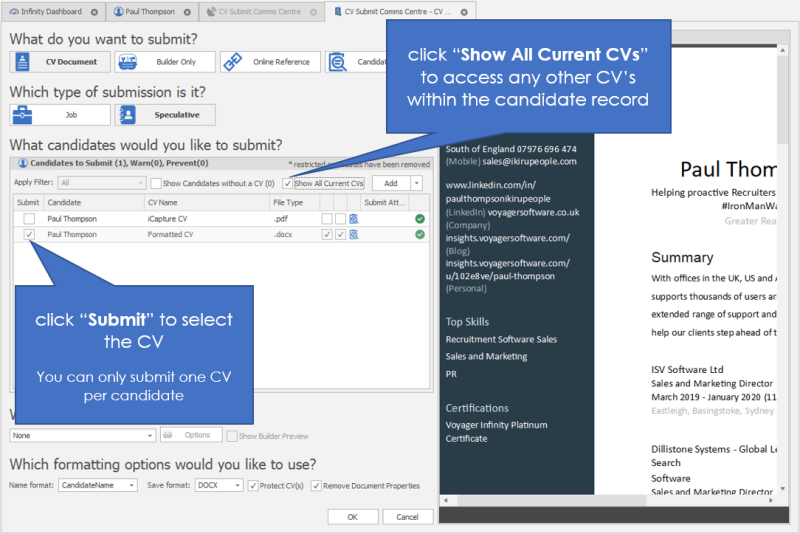Select the Online Reference option
This screenshot has width=800, height=534.
[x=270, y=62]
